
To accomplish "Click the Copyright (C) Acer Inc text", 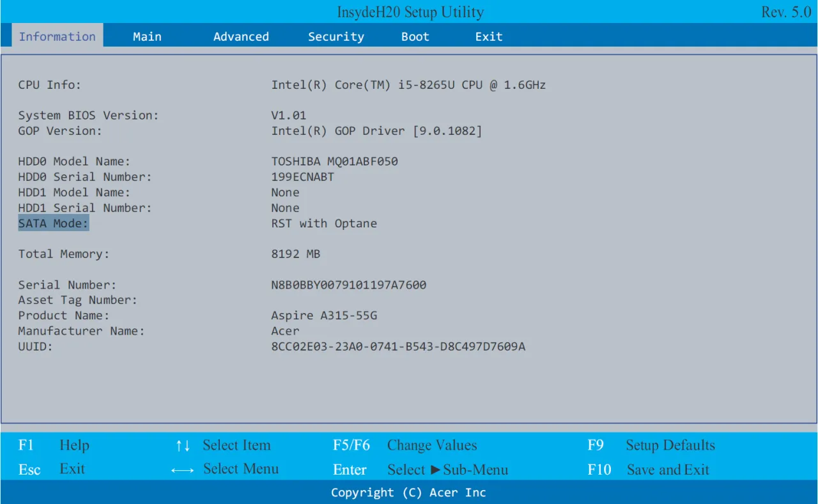I will pyautogui.click(x=408, y=493).
